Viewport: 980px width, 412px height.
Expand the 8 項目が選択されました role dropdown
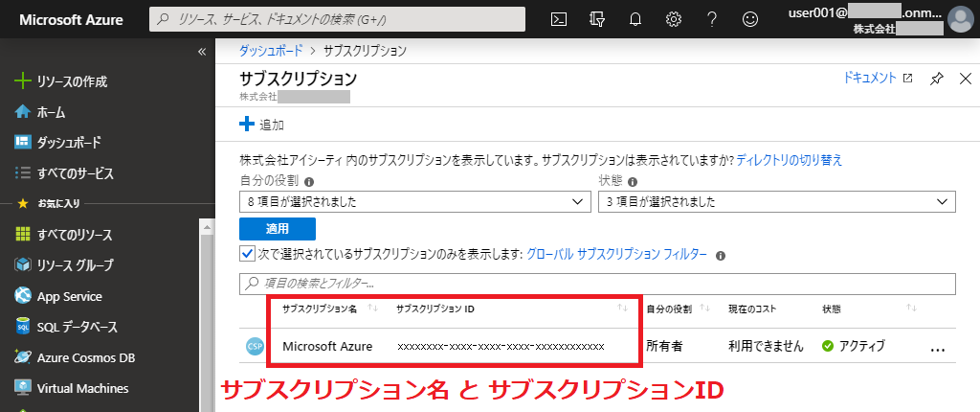pyautogui.click(x=415, y=201)
